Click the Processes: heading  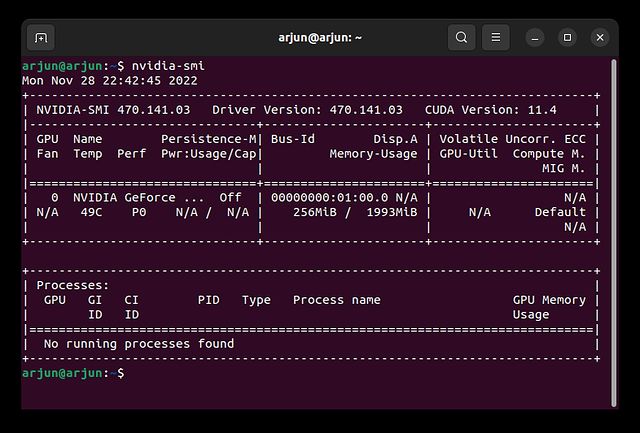tap(73, 285)
